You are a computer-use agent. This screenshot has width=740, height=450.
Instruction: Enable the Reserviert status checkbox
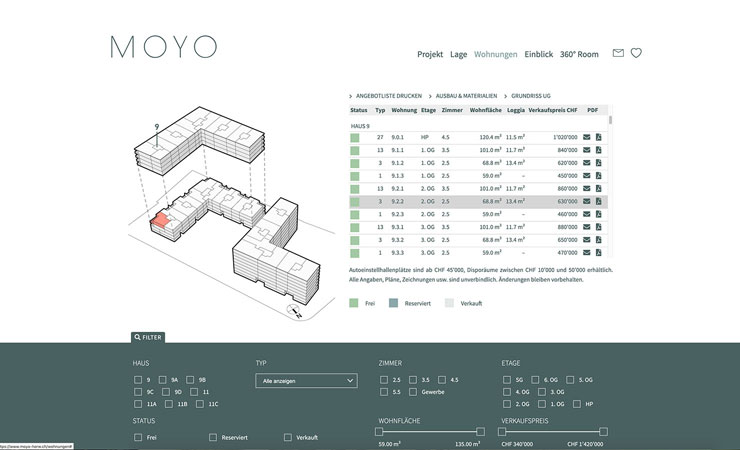coord(213,437)
